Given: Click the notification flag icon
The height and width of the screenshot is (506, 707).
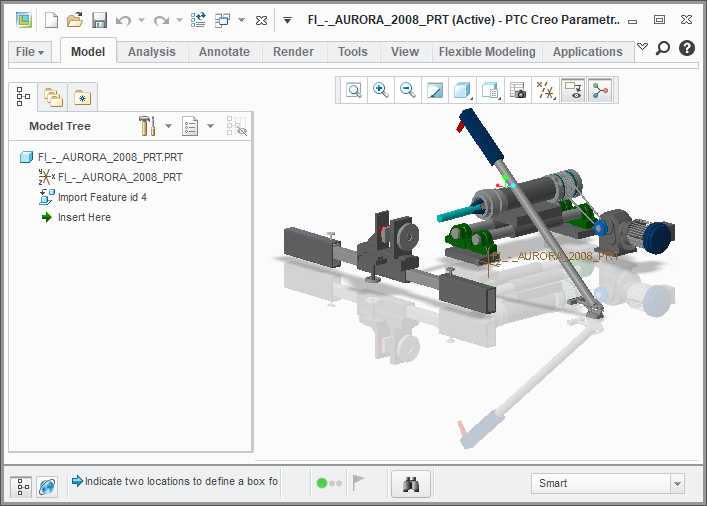Looking at the screenshot, I should [358, 483].
